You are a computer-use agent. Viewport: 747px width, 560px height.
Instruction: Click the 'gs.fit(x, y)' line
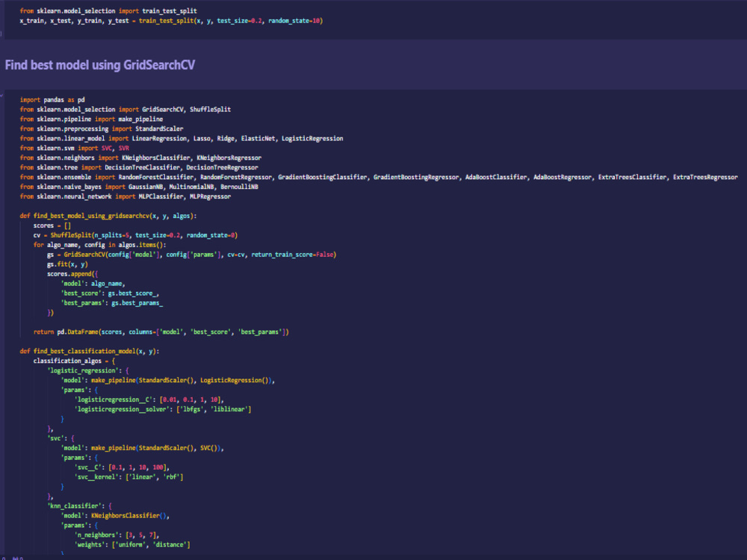coord(67,264)
